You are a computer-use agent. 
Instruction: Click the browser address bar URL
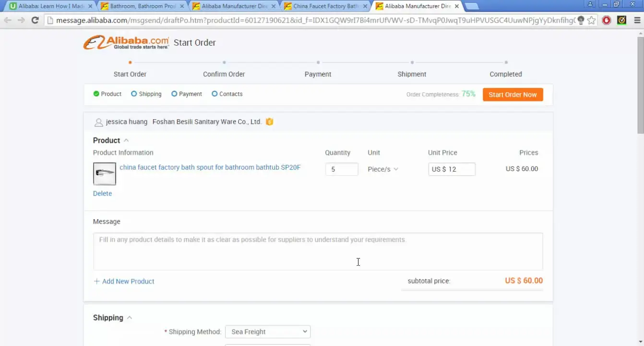(x=315, y=20)
